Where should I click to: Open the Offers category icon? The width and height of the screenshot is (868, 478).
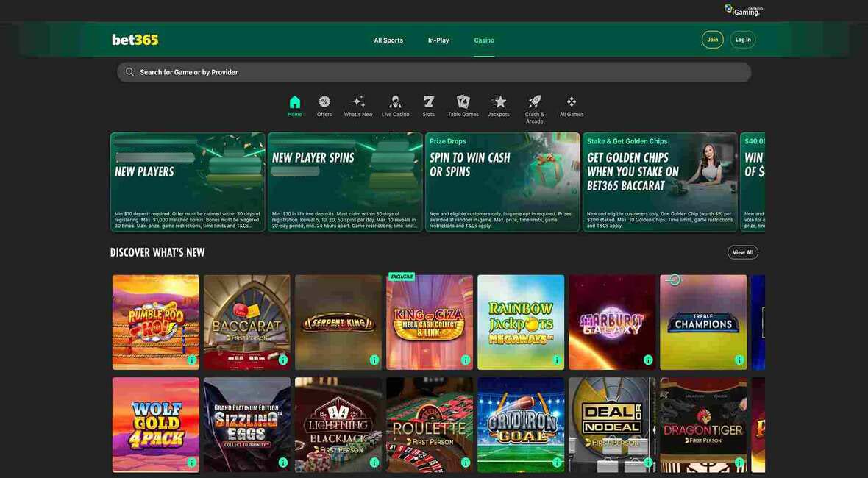click(x=324, y=102)
